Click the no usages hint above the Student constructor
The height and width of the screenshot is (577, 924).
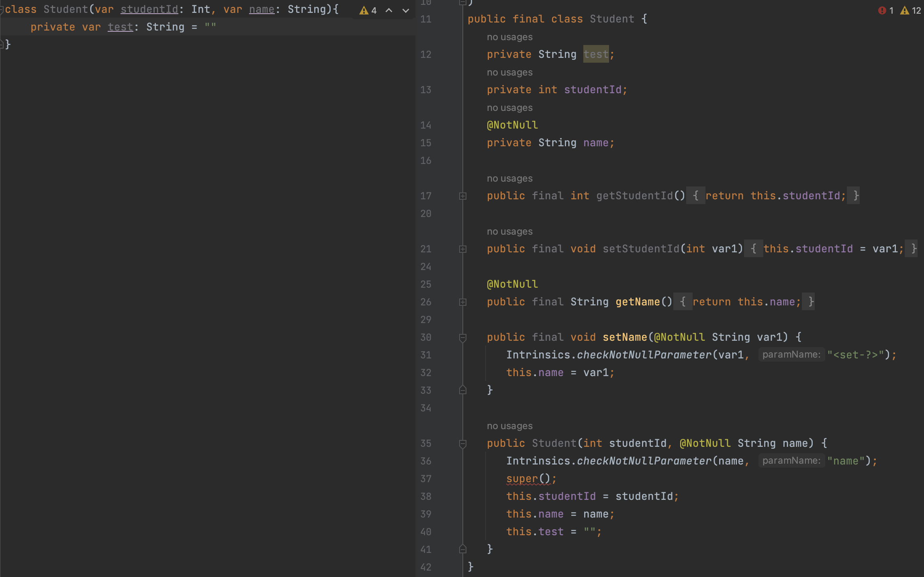point(509,426)
